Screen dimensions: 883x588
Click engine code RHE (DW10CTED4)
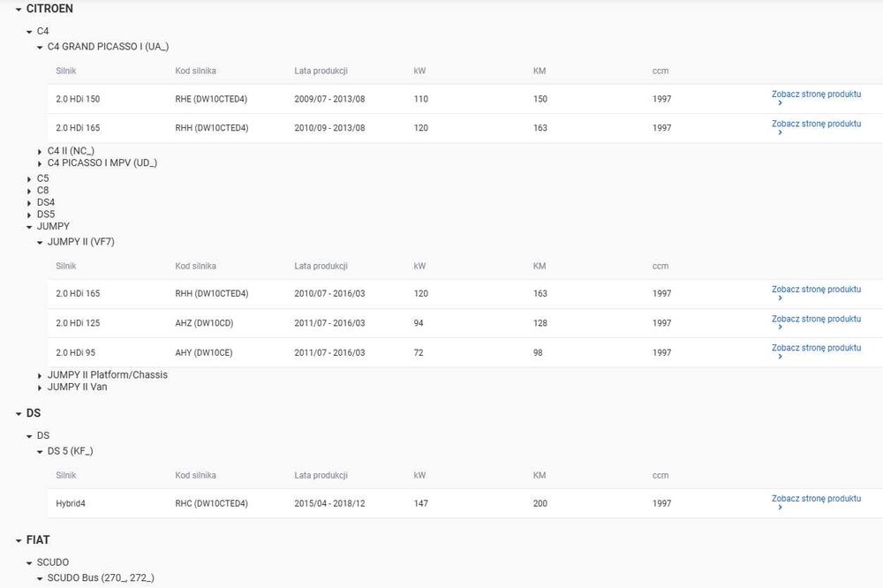click(211, 99)
